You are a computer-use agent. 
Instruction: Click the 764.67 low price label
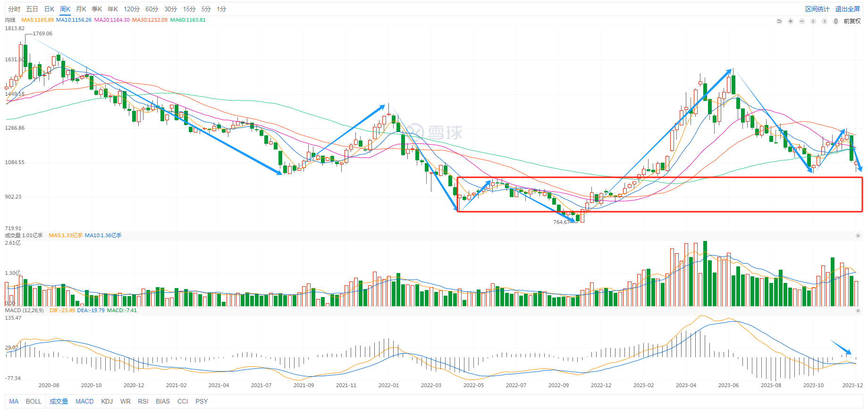(561, 222)
